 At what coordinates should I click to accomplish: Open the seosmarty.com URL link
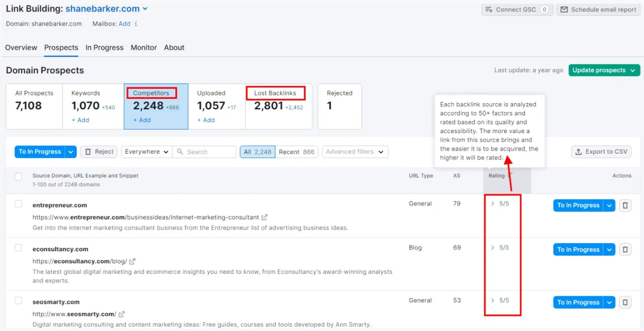pos(74,314)
